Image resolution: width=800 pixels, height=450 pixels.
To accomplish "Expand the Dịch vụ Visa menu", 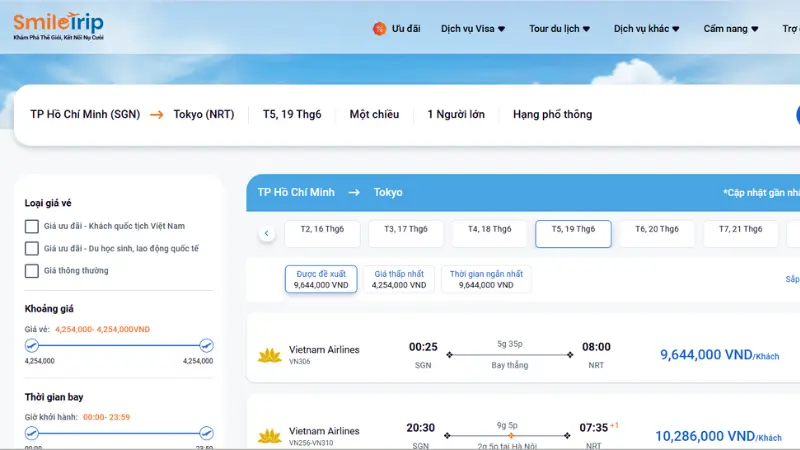I will [x=473, y=29].
